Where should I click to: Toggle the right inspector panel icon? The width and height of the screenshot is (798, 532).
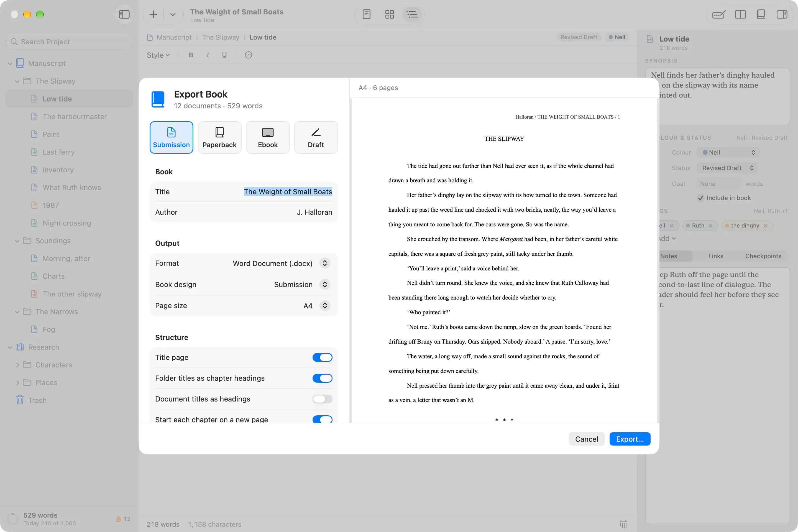[782, 14]
